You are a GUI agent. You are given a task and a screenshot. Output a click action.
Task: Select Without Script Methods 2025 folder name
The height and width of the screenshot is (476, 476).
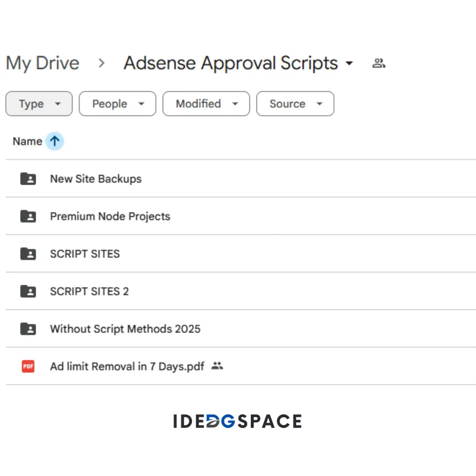(x=125, y=329)
